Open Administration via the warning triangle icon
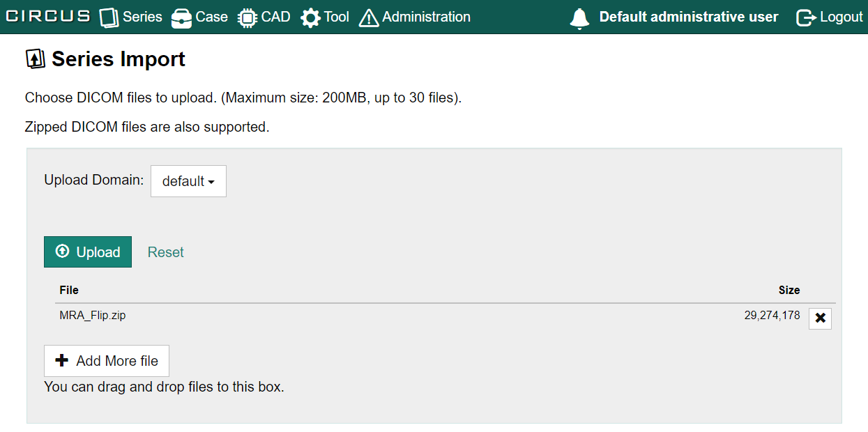 [x=368, y=17]
